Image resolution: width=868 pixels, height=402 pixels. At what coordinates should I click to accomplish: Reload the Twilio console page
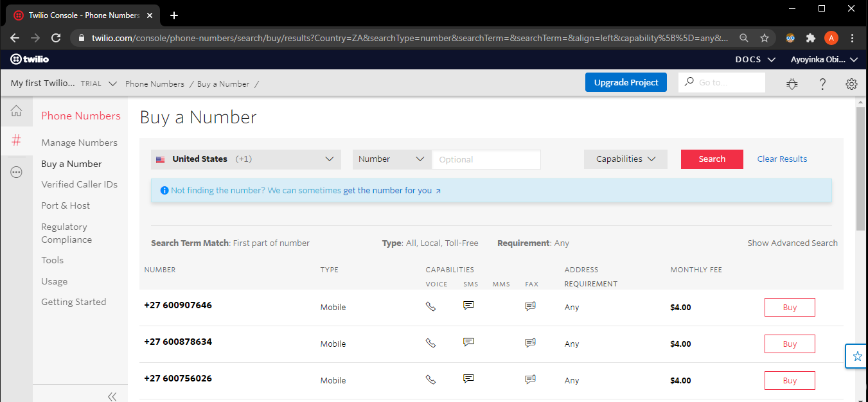click(x=56, y=38)
